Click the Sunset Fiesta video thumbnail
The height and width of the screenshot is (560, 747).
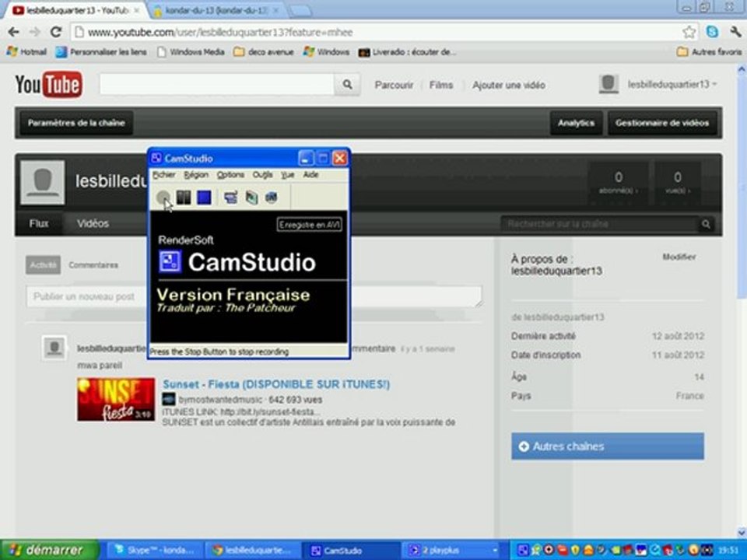point(116,399)
